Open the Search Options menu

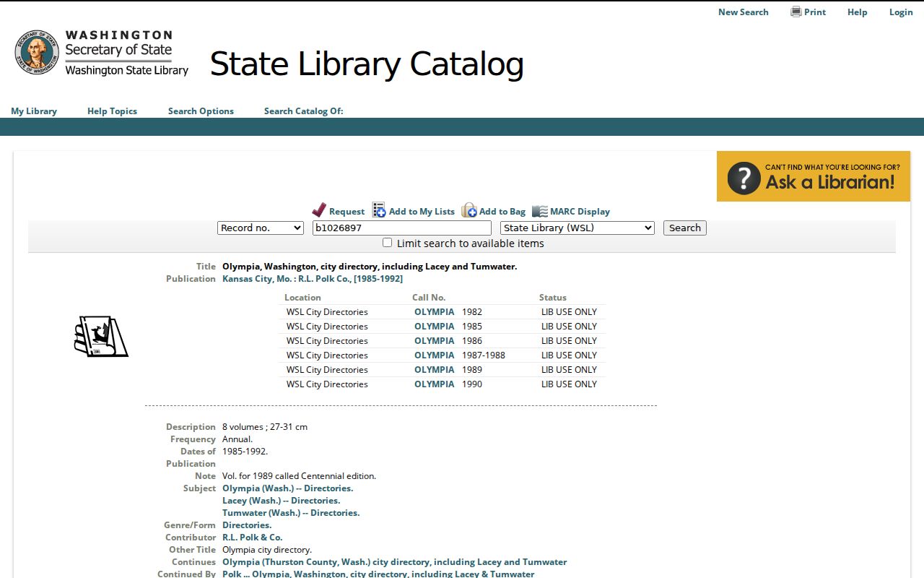pyautogui.click(x=201, y=111)
